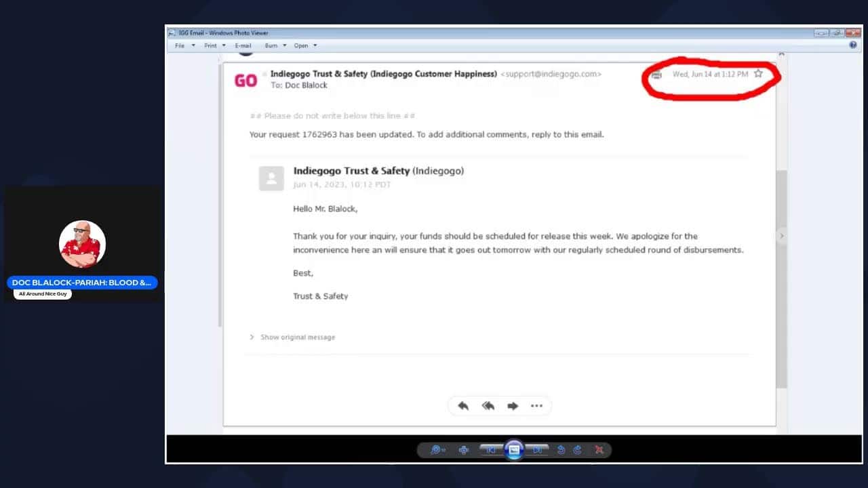Expand the Burn dropdown menu
Screen dimensions: 868x488
click(x=275, y=45)
